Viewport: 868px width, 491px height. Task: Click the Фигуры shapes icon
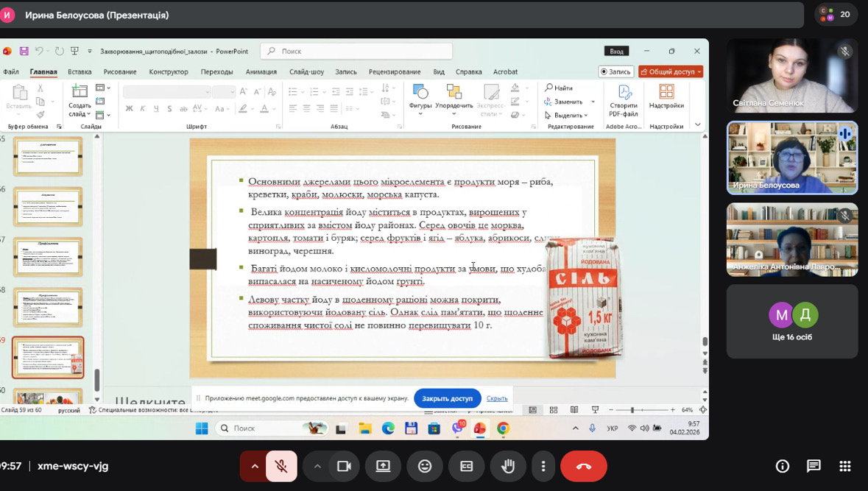(420, 93)
